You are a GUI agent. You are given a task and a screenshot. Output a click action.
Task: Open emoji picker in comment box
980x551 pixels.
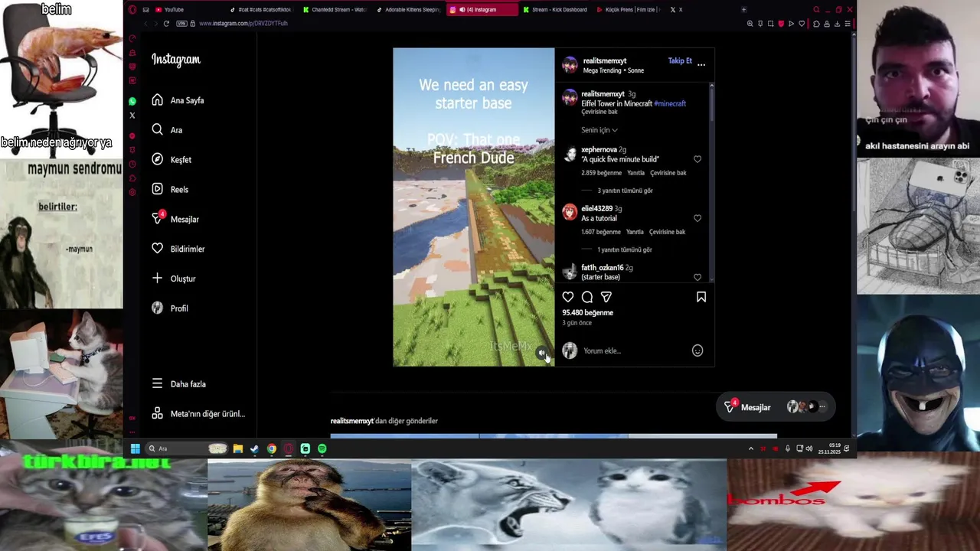coord(697,350)
